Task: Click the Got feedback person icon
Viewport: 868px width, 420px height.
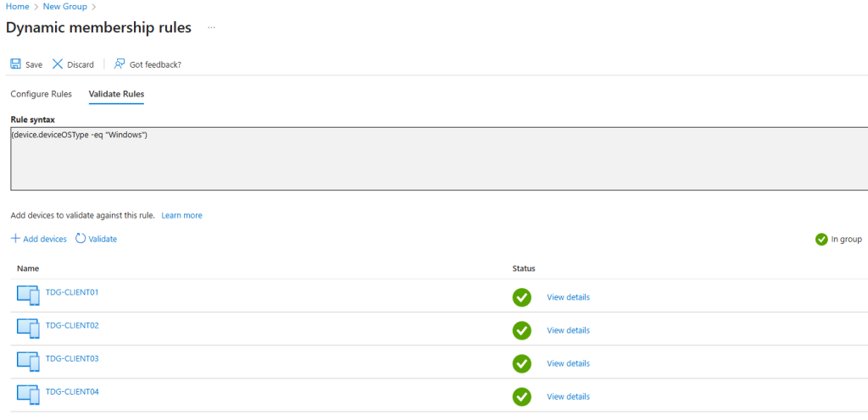Action: click(120, 64)
